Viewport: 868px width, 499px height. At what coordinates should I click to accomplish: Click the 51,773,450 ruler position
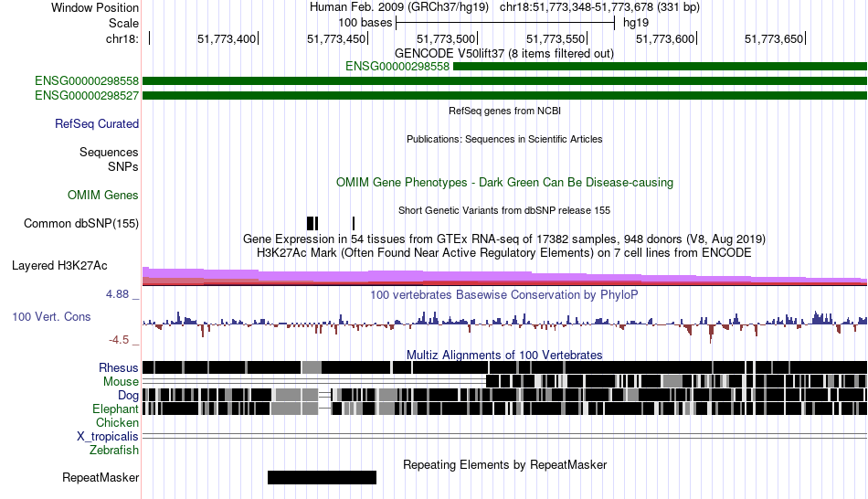(336, 38)
